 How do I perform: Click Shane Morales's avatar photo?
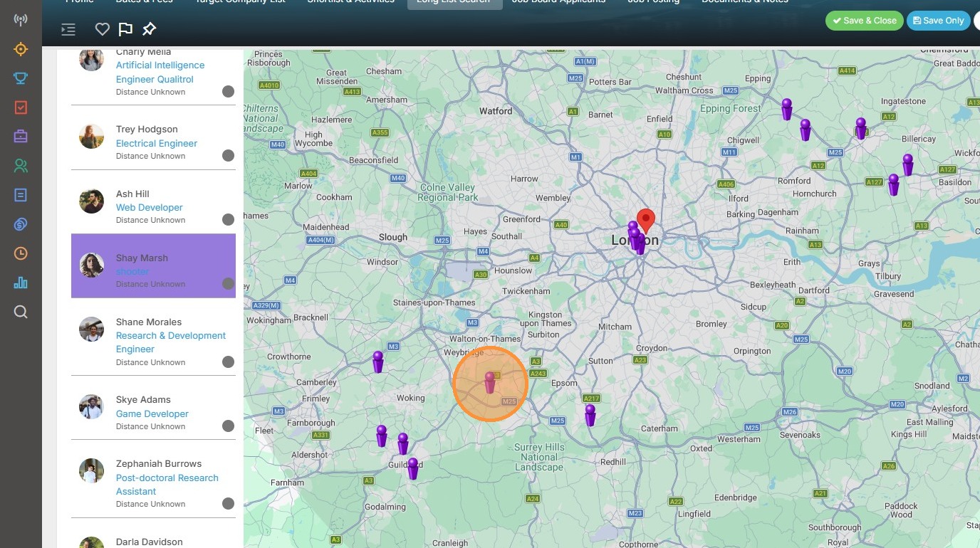pyautogui.click(x=92, y=329)
